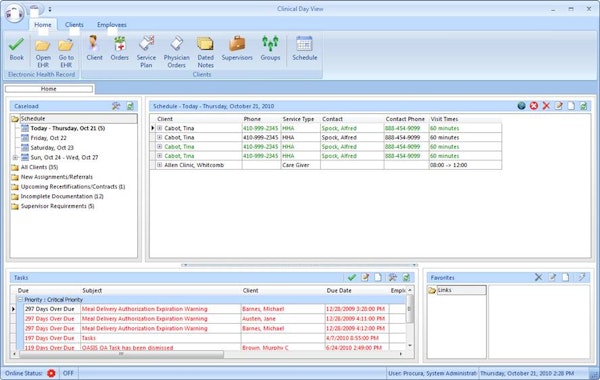Sort schedule by Service Type column
The width and height of the screenshot is (600, 380).
click(x=298, y=119)
